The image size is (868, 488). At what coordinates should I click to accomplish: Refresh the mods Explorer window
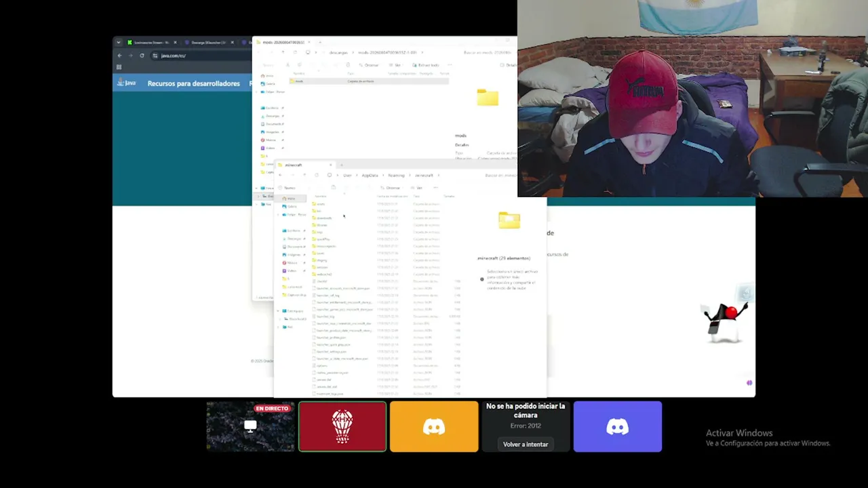295,52
